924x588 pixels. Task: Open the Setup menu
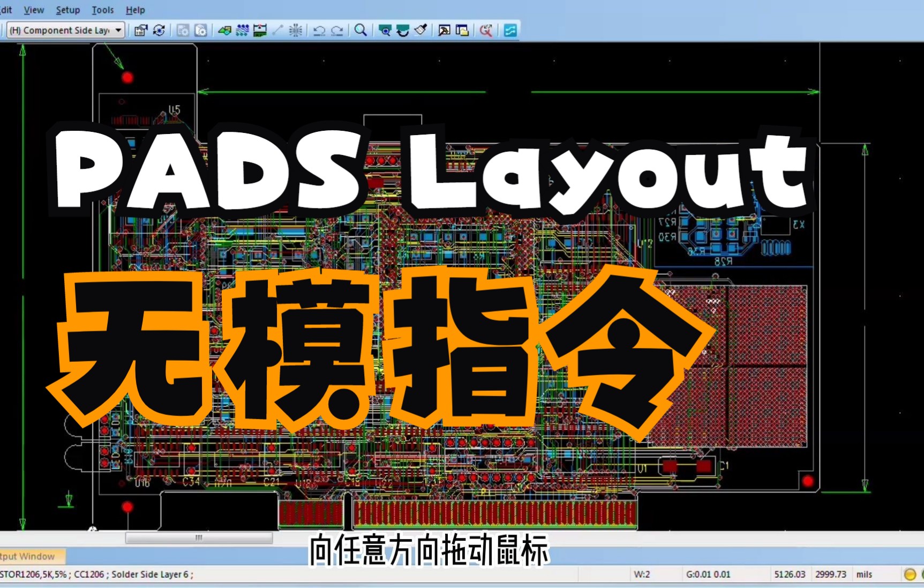point(67,10)
